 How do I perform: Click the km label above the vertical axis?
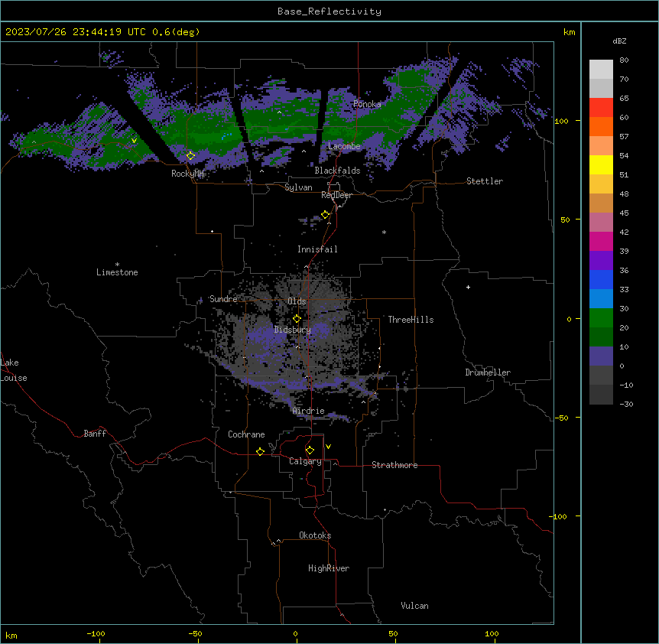tap(569, 32)
